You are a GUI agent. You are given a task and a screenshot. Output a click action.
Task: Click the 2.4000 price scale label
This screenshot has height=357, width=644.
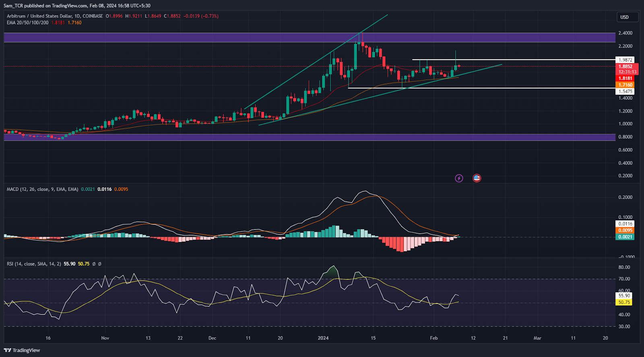click(625, 33)
